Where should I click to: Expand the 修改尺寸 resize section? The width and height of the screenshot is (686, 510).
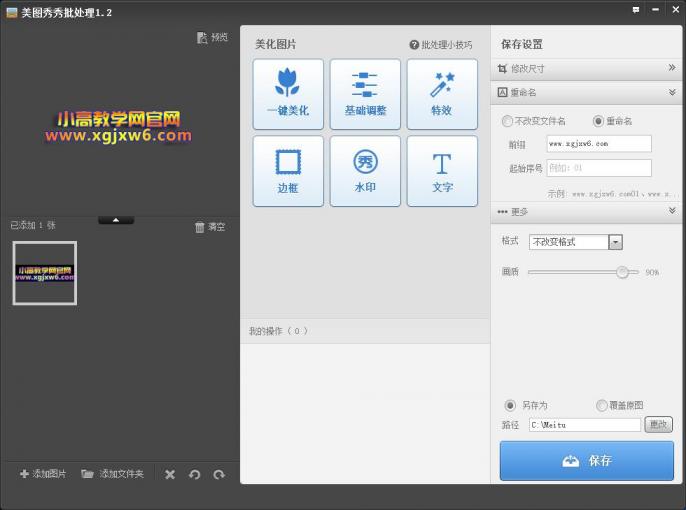[586, 69]
